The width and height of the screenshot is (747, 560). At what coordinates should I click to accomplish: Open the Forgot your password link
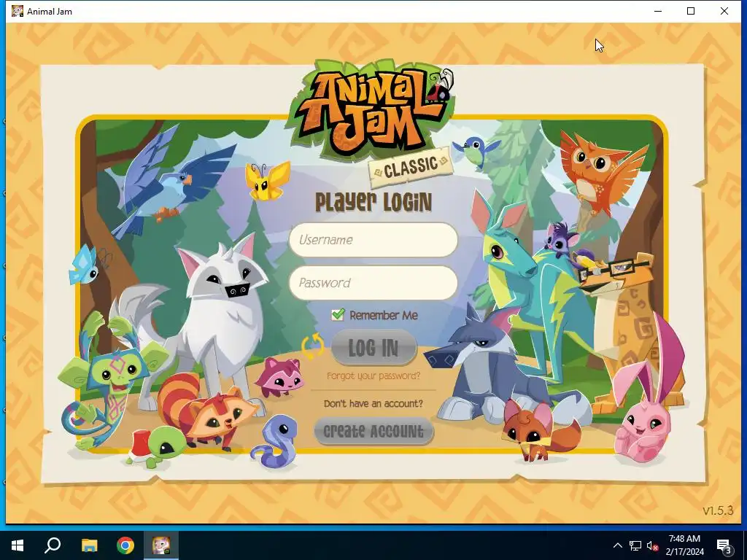373,376
